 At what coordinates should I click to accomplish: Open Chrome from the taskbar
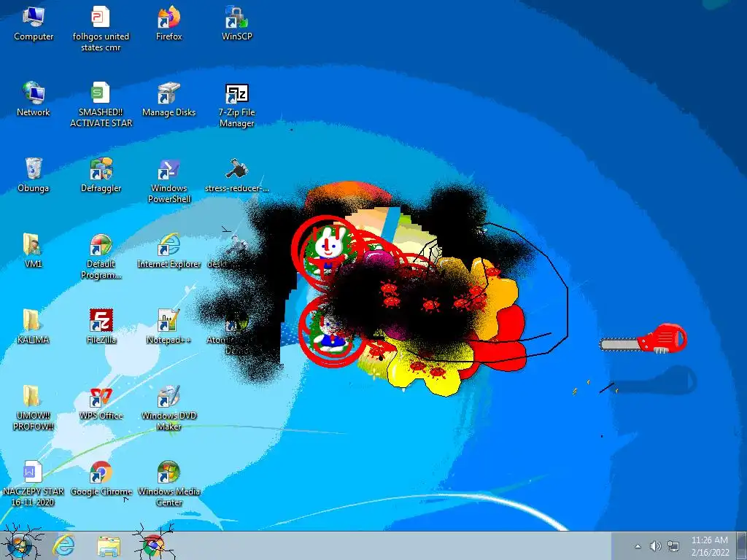click(x=153, y=545)
